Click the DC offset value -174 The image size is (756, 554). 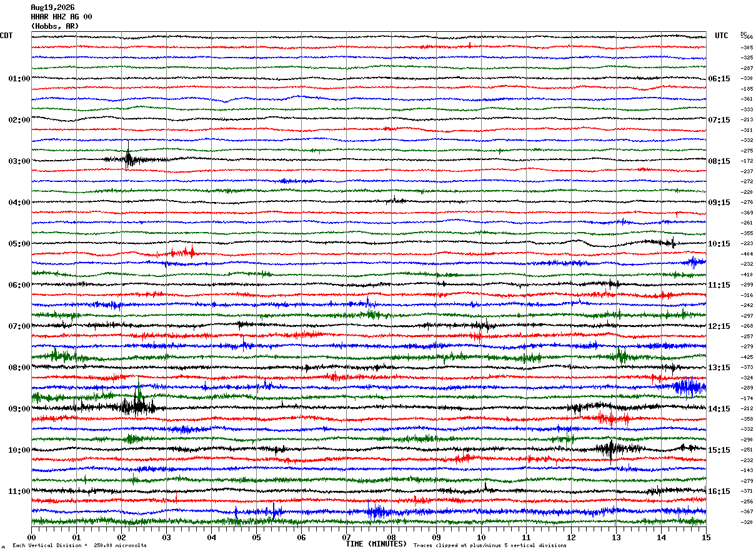pyautogui.click(x=747, y=398)
